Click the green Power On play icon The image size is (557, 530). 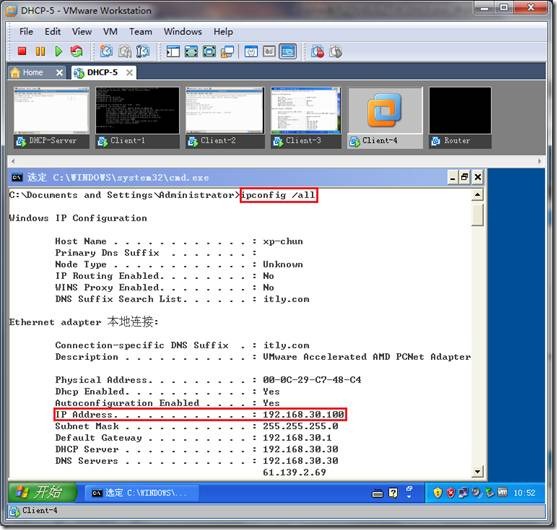tap(59, 52)
